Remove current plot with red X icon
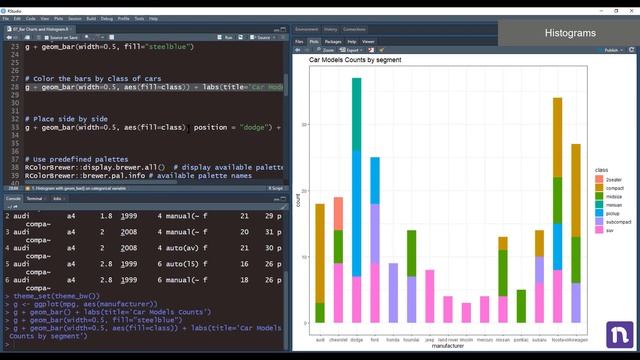 coord(371,50)
